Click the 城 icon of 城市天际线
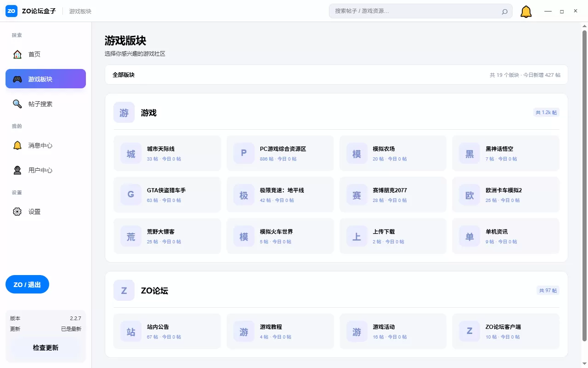This screenshot has width=588, height=368. (x=131, y=154)
